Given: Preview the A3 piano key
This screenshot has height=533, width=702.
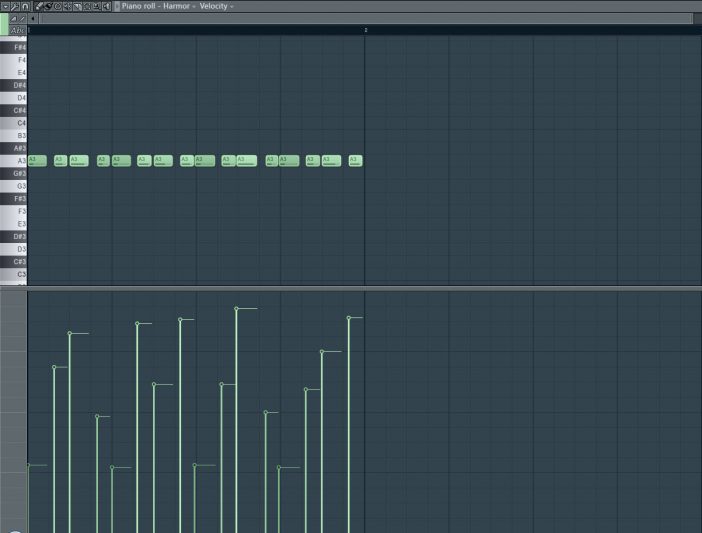Looking at the screenshot, I should [x=13, y=161].
